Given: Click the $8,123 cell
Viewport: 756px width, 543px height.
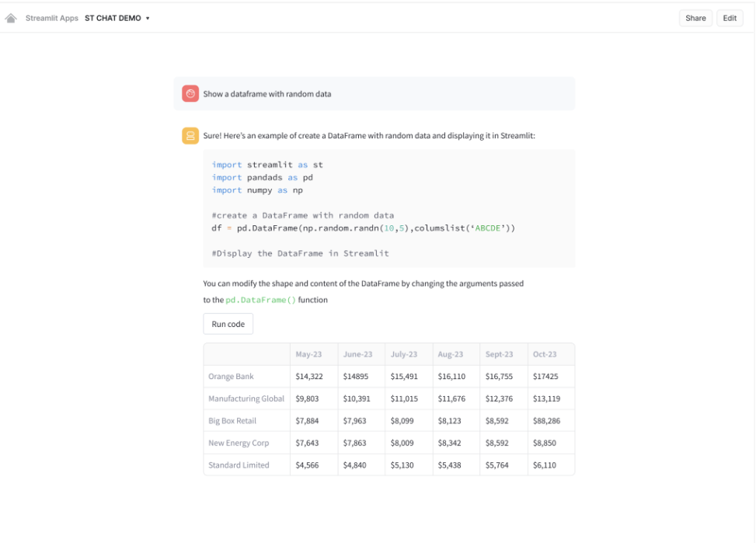Looking at the screenshot, I should click(x=456, y=420).
